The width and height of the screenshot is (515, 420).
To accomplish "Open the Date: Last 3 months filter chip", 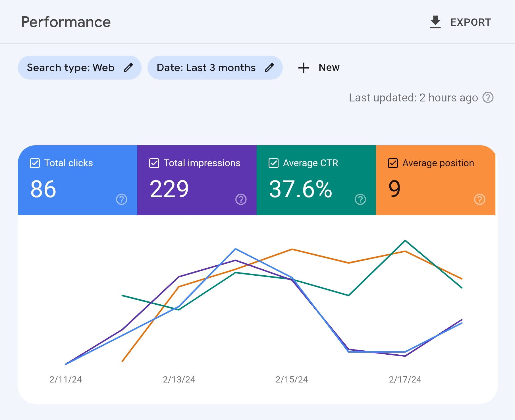I will click(x=215, y=68).
